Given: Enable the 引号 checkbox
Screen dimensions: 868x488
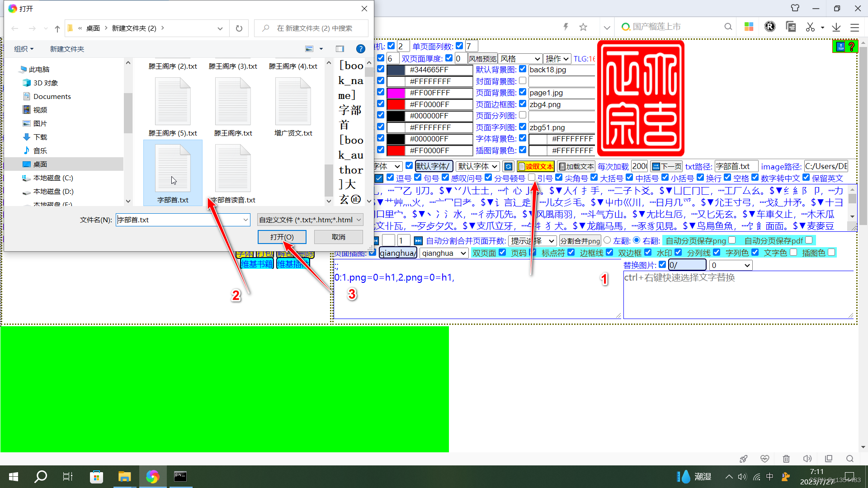Looking at the screenshot, I should click(x=532, y=178).
